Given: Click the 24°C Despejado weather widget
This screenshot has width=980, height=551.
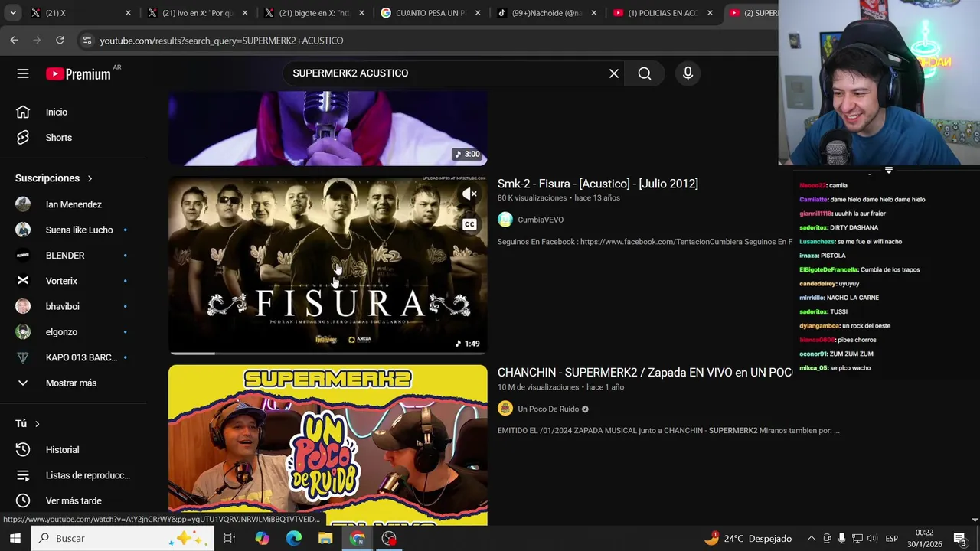Looking at the screenshot, I should [x=748, y=539].
